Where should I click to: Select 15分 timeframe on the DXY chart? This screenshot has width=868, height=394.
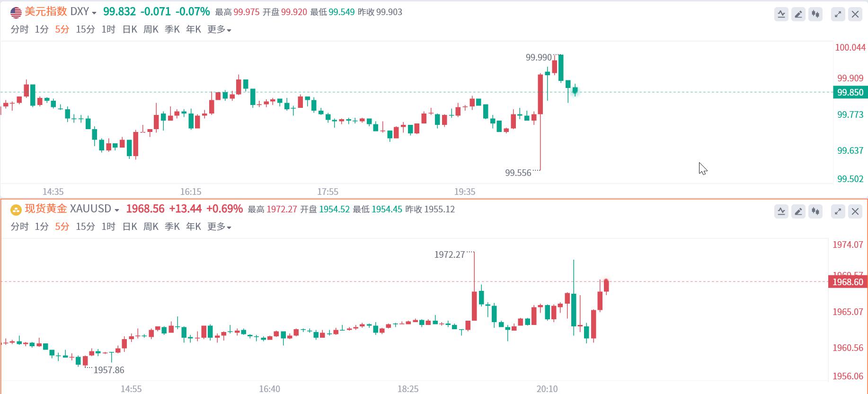click(85, 29)
